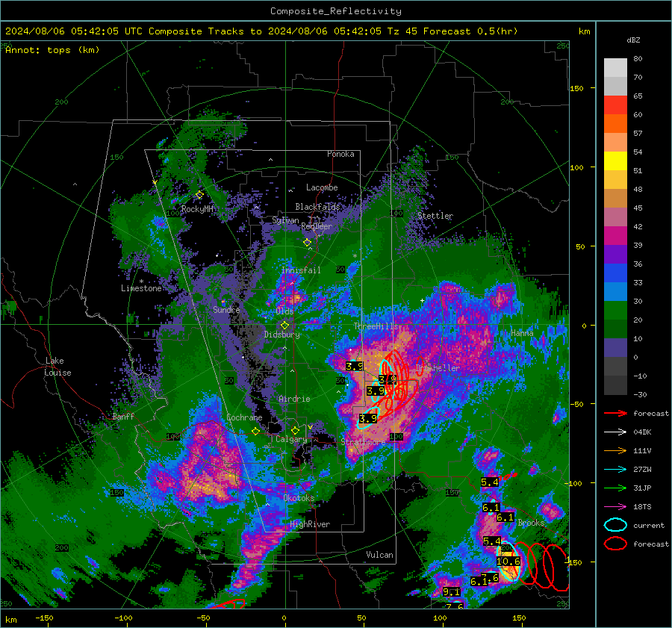This screenshot has width=672, height=628.
Task: Click the Composite_Reflectivity title
Action: (335, 11)
